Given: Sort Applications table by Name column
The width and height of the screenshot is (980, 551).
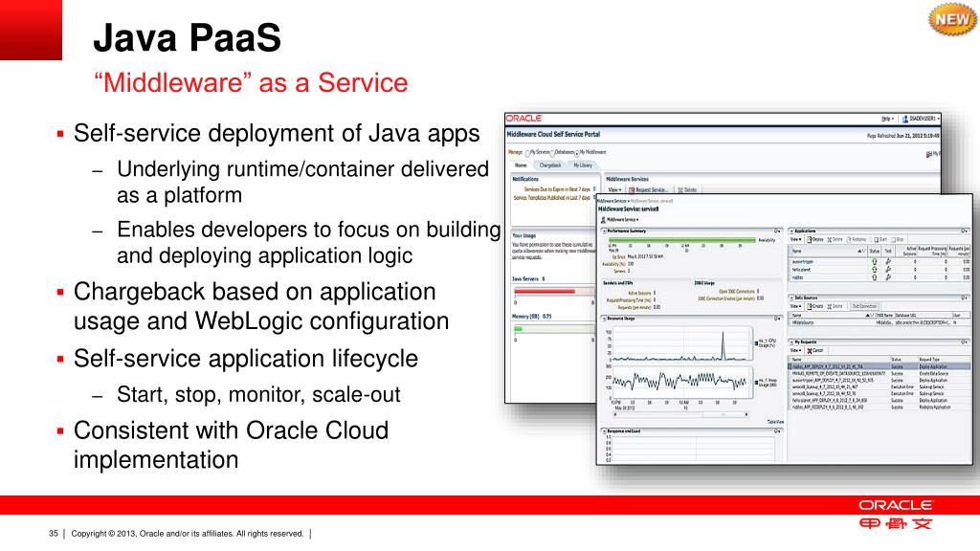Looking at the screenshot, I should click(830, 252).
